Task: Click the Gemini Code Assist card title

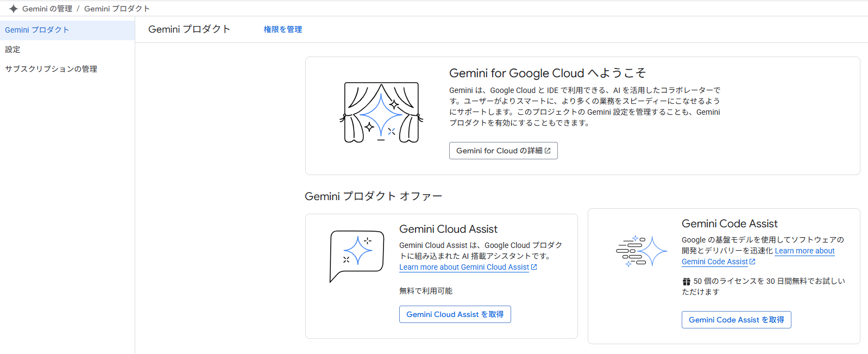Action: click(729, 224)
